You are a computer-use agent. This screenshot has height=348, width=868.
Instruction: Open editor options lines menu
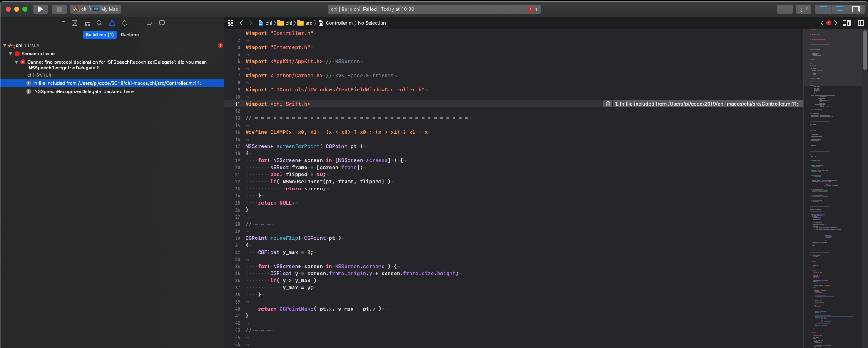pyautogui.click(x=846, y=23)
